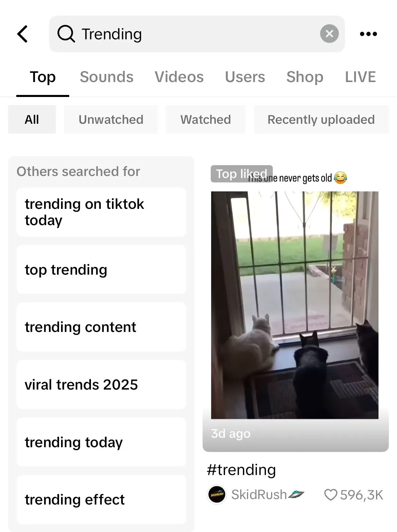
Task: Clear the search field text
Action: [x=329, y=34]
